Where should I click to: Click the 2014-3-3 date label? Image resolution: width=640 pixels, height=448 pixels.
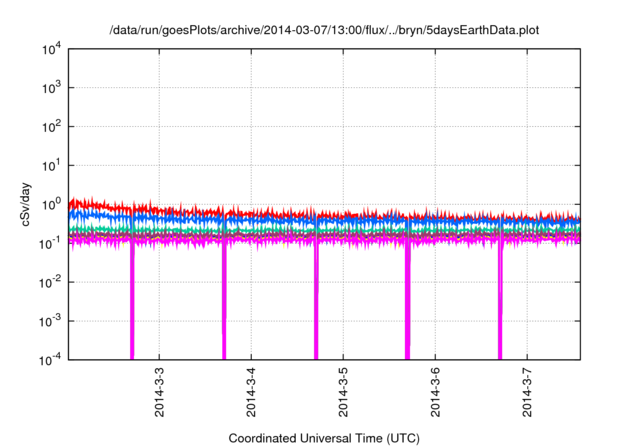(x=159, y=392)
